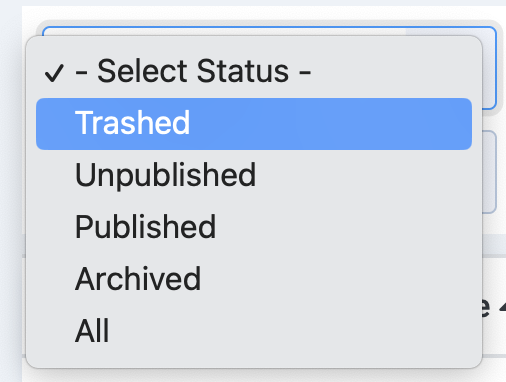Reset the filter with the checked Select Status item
The height and width of the screenshot is (382, 506).
[254, 72]
